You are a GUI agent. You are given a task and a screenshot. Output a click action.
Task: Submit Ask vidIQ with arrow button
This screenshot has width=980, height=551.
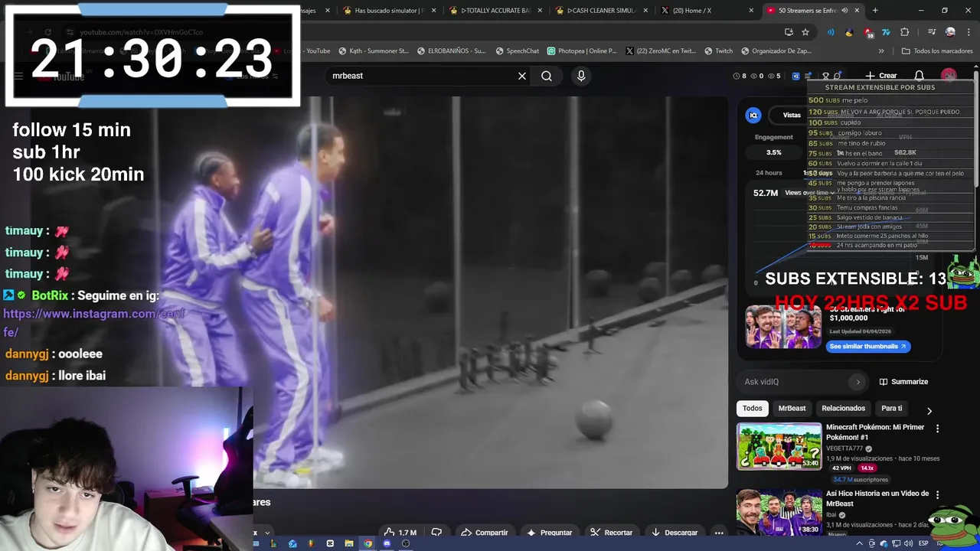point(857,382)
